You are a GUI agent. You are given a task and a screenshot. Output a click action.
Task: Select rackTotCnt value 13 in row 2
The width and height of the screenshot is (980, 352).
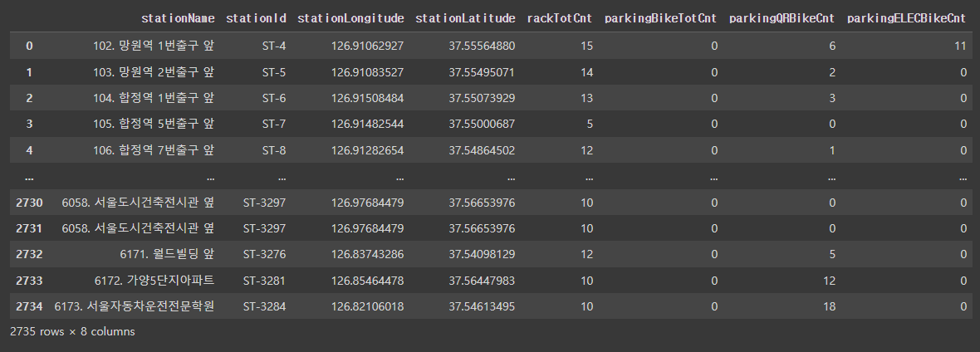[x=587, y=98]
